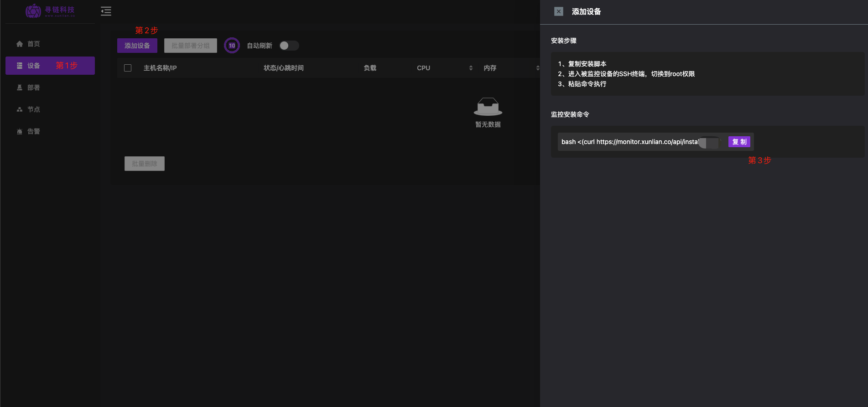This screenshot has width=868, height=407.
Task: Click the 添加设备 button
Action: pos(137,46)
